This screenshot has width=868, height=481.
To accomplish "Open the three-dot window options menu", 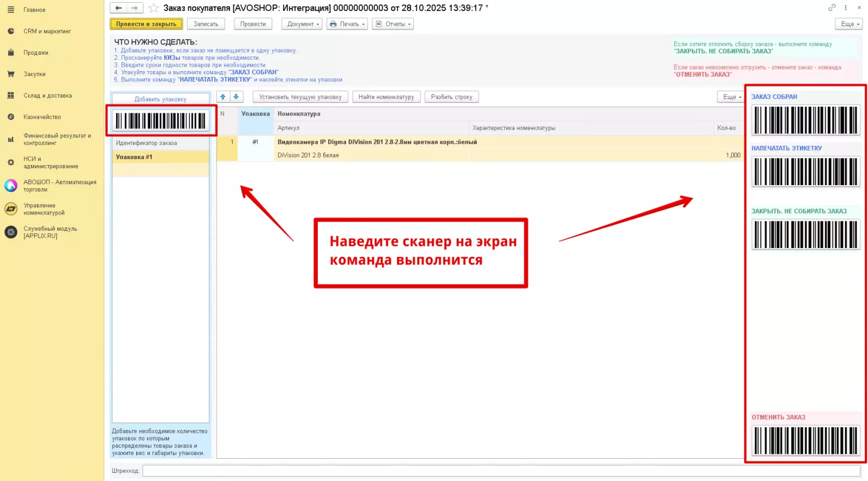I will click(845, 8).
